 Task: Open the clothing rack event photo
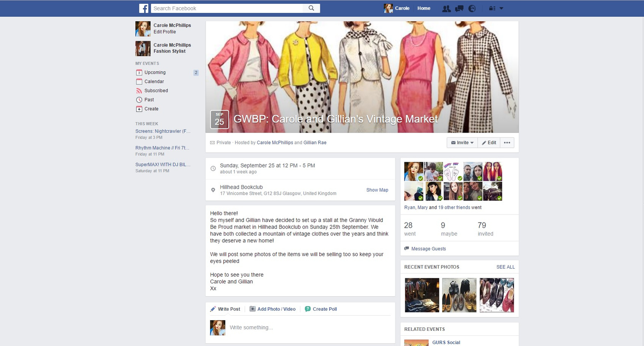pyautogui.click(x=422, y=295)
